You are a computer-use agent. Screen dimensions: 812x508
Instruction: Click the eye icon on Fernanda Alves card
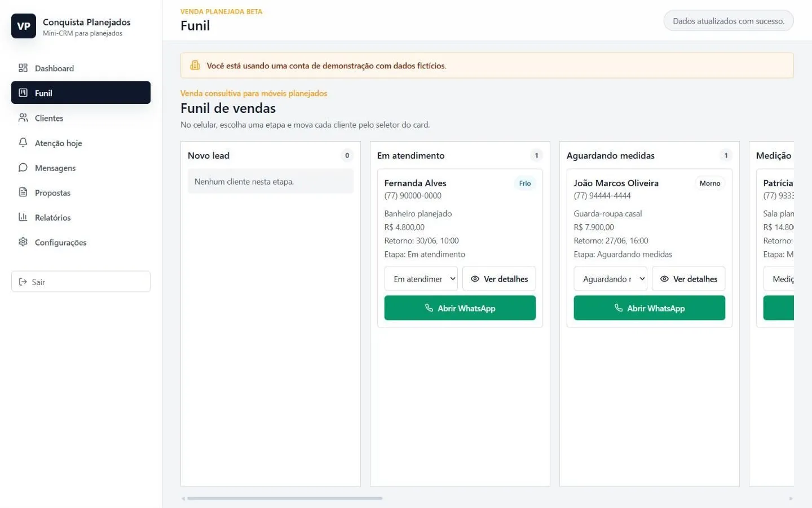475,279
